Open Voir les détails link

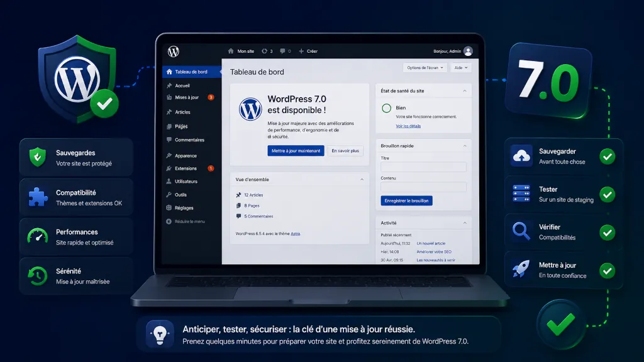pos(408,126)
